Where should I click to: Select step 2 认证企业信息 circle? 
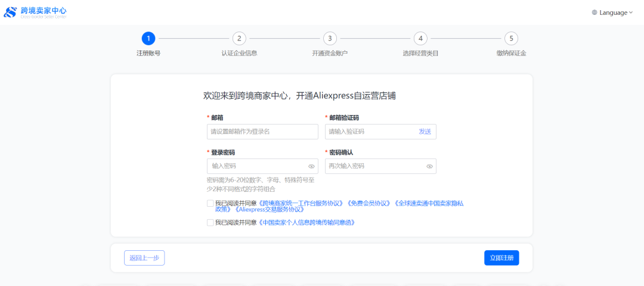coord(239,38)
